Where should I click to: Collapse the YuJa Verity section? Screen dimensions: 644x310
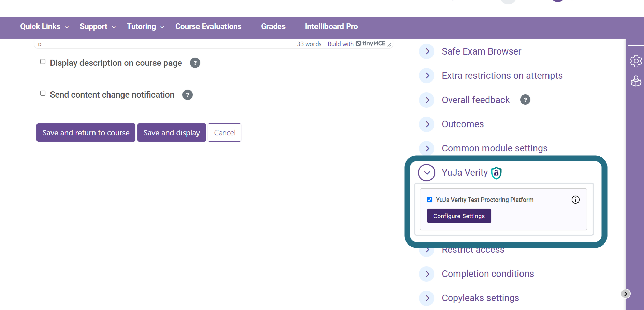pos(427,173)
